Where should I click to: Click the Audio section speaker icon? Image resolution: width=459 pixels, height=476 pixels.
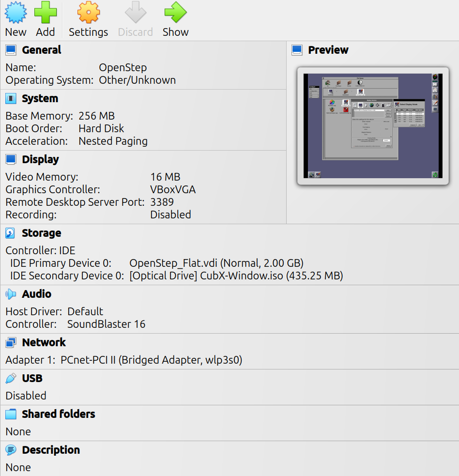(x=11, y=294)
